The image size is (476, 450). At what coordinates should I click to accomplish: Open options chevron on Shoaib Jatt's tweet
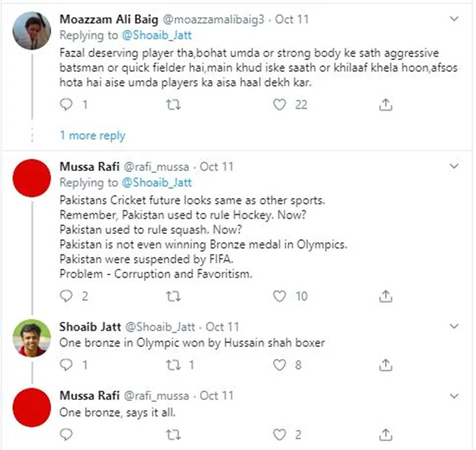click(454, 327)
